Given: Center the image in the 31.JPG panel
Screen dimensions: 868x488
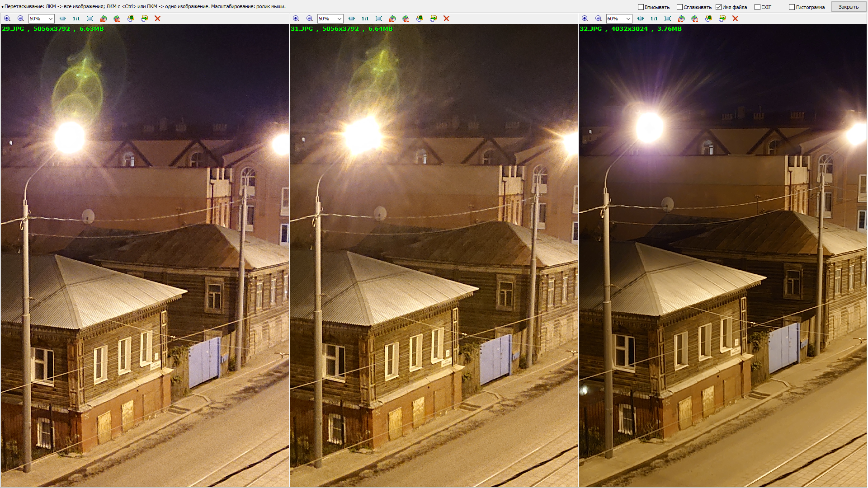Looking at the screenshot, I should 352,19.
